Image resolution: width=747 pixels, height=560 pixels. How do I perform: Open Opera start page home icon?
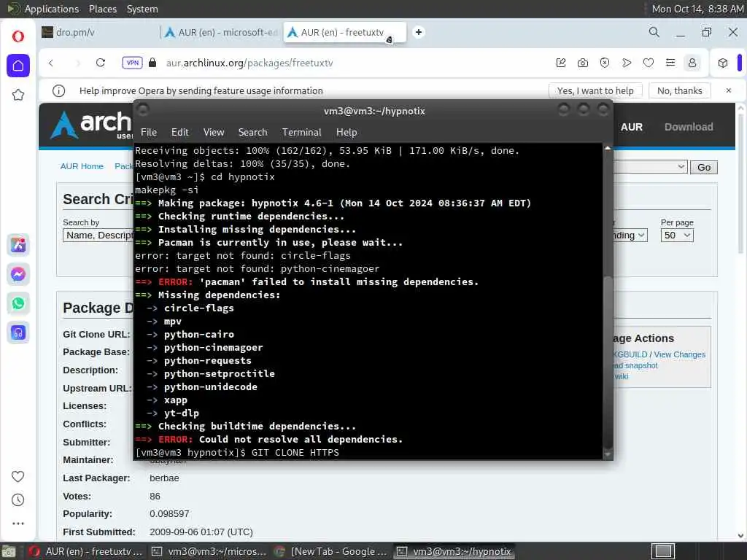18,65
